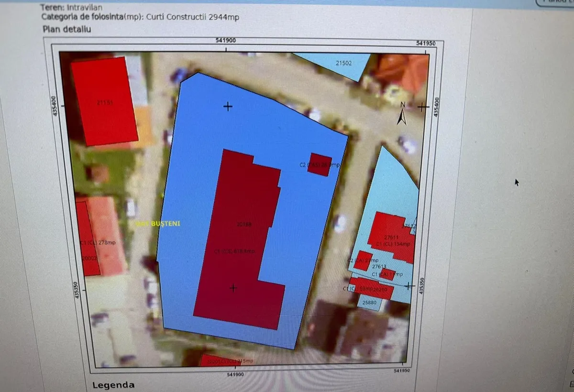Click 'Curti Constructii 2944mp' category text
This screenshot has width=574, height=392.
point(194,17)
